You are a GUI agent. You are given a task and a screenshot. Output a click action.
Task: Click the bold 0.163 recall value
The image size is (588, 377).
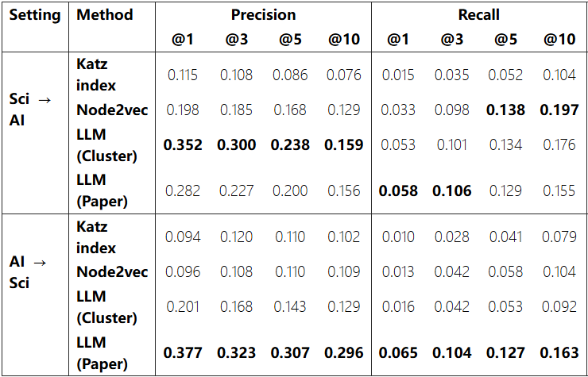[560, 352]
